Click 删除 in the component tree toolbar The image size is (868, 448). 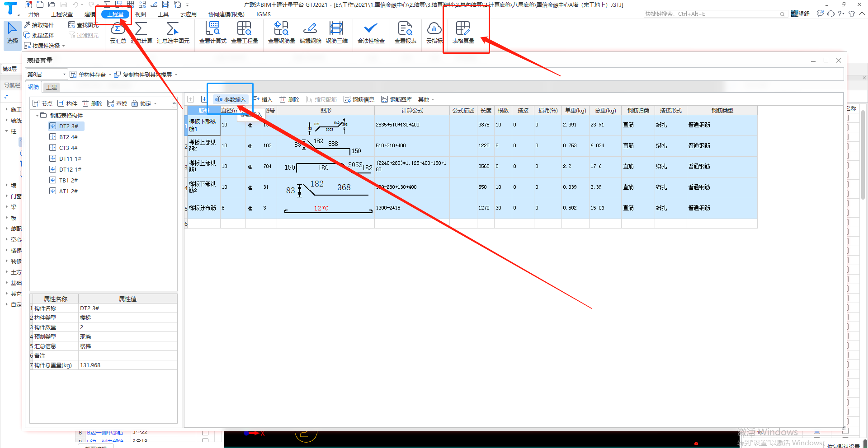pos(93,103)
